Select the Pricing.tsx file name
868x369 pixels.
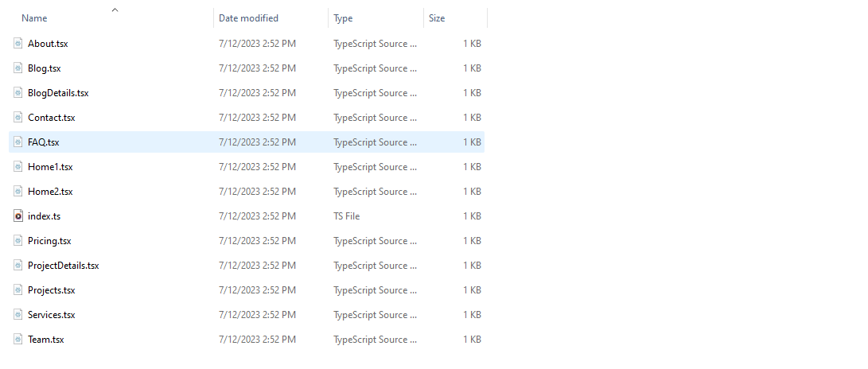click(49, 241)
